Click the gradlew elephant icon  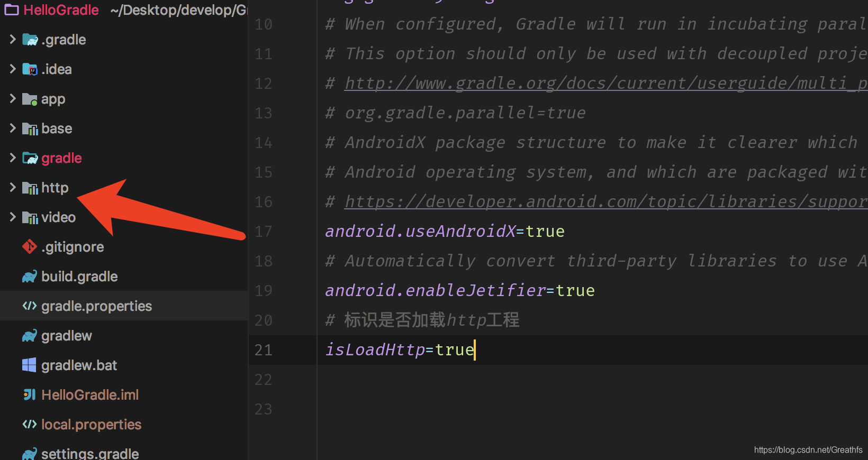(30, 336)
